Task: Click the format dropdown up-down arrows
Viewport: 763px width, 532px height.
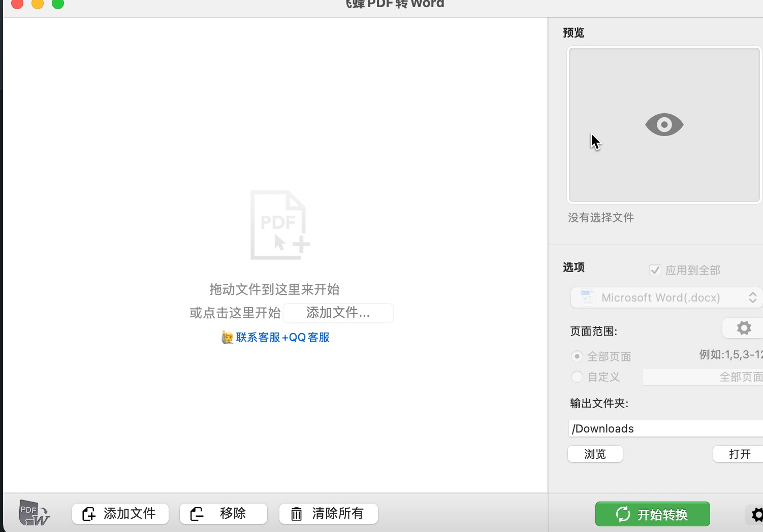Action: click(x=753, y=297)
